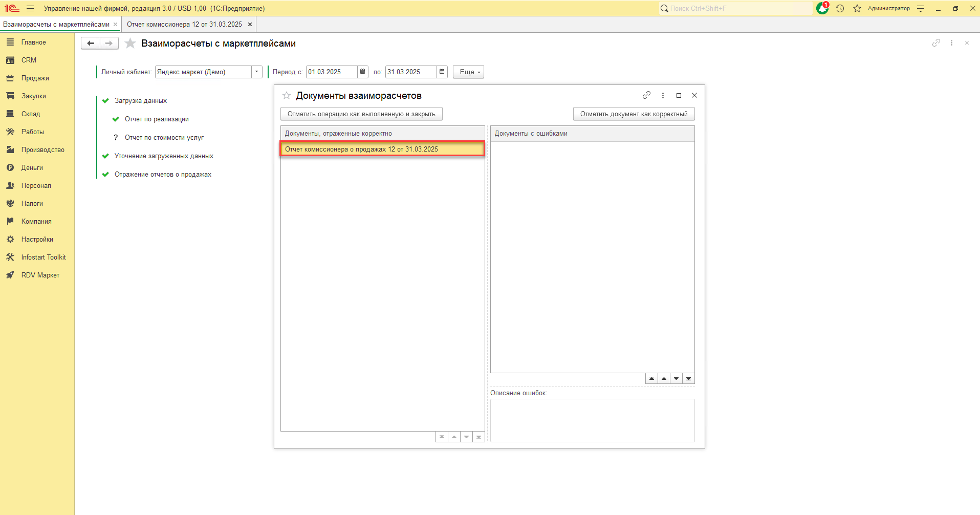Click the Администратор user name
980x515 pixels.
click(x=889, y=8)
